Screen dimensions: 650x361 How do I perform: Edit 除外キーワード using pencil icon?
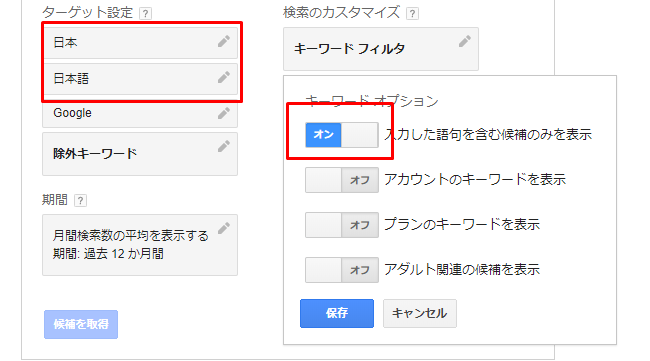point(224,146)
